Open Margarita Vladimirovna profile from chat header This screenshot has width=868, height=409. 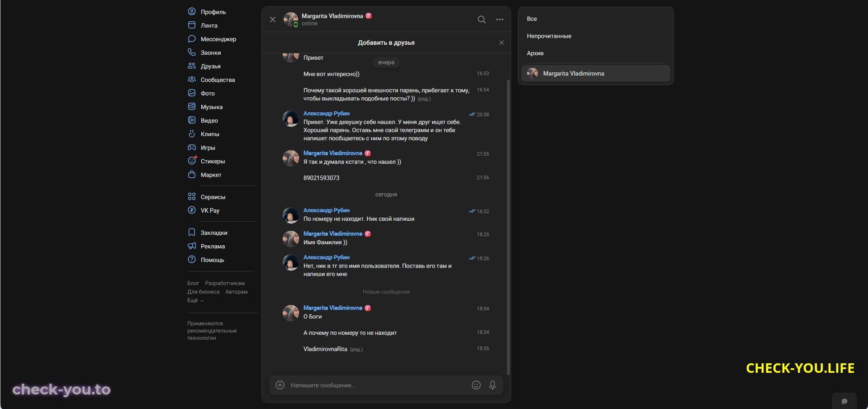(332, 16)
